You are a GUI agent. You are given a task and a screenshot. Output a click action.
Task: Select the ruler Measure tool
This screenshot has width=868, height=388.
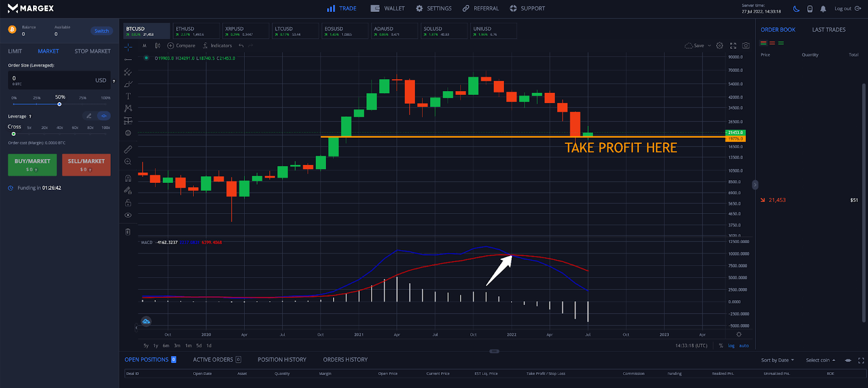pos(128,149)
